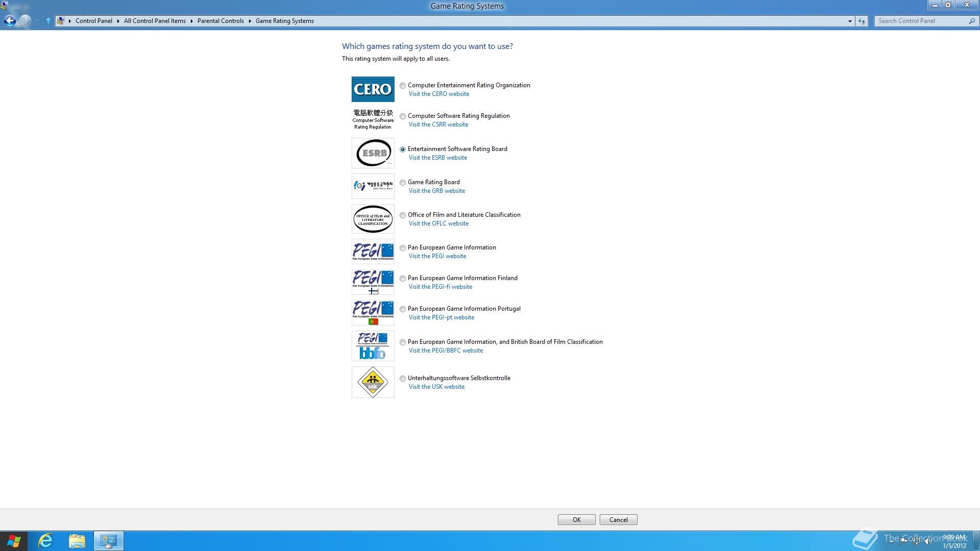Select the plain Pan European Game Information radio
980x551 pixels.
[403, 248]
